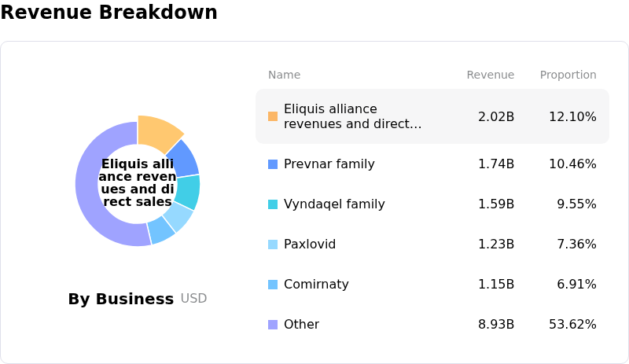Select the Eliquis alliance revenues row label
629x364 pixels.
[x=352, y=116]
